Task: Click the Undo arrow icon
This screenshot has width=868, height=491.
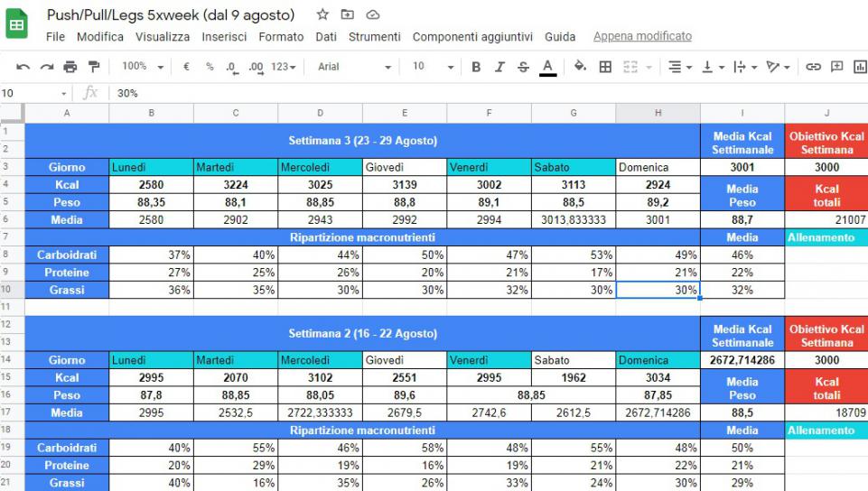Action: tap(23, 67)
